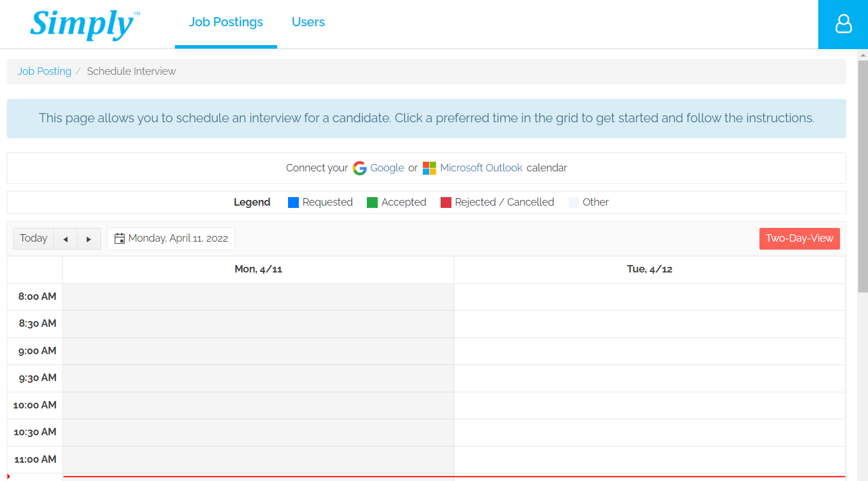Click the Schedule Interview breadcrumb text
This screenshot has height=481, width=868.
131,71
